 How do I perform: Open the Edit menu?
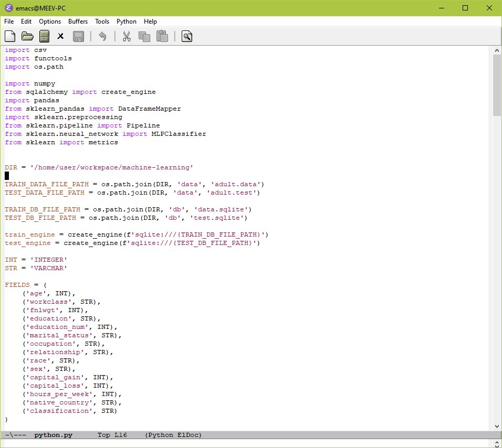click(x=26, y=22)
